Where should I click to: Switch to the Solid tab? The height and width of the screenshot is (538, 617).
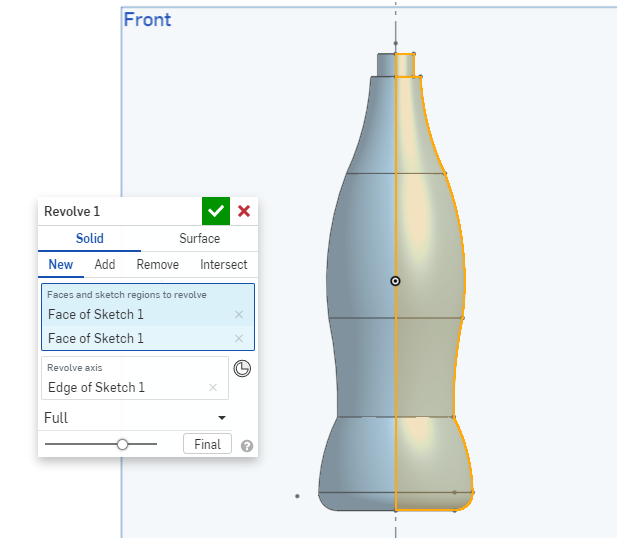click(x=90, y=238)
